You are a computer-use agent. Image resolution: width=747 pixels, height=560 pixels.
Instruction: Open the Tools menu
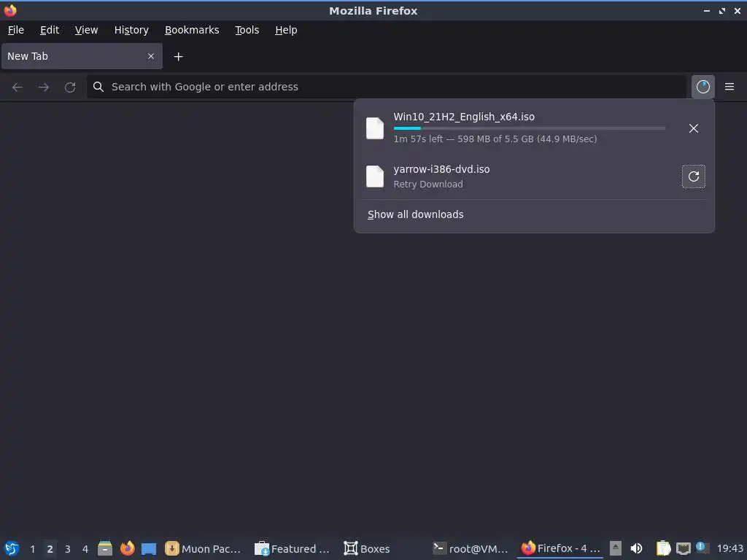click(x=247, y=30)
